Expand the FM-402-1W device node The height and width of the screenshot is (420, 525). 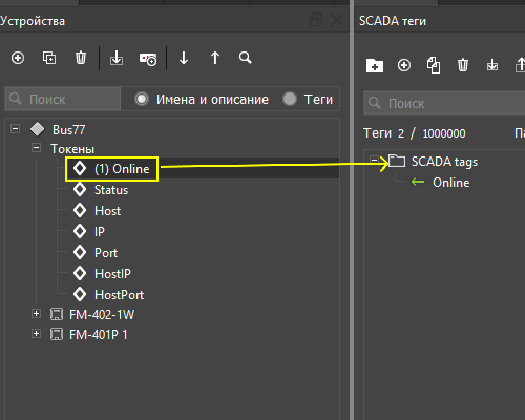[x=36, y=314]
